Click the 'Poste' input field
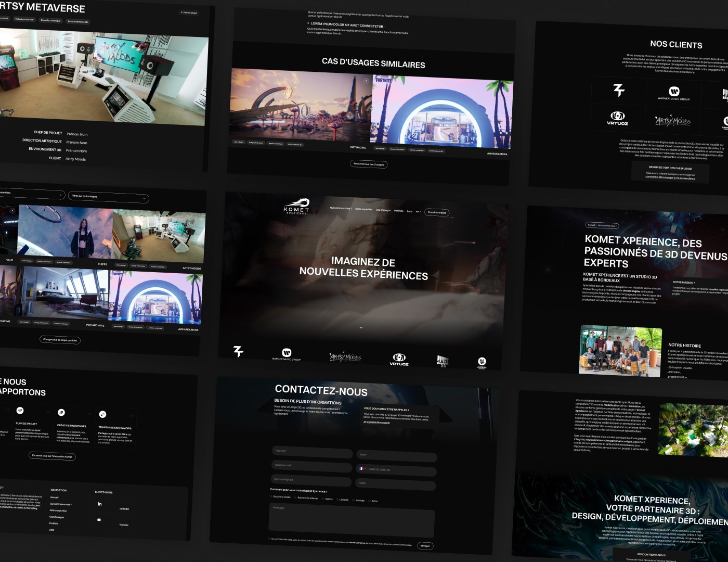728x562 pixels. 396,483
